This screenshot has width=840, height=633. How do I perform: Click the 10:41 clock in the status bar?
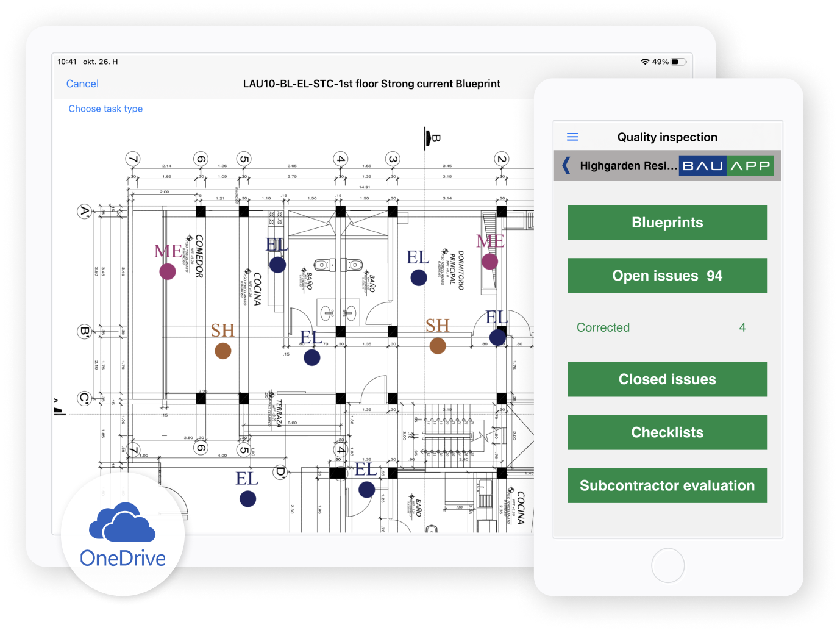pyautogui.click(x=67, y=62)
